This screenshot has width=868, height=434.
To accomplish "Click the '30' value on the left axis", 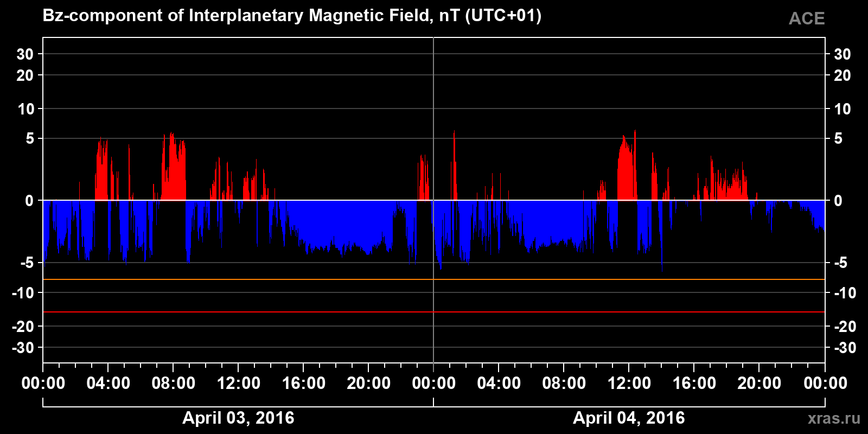I will 25,54.
